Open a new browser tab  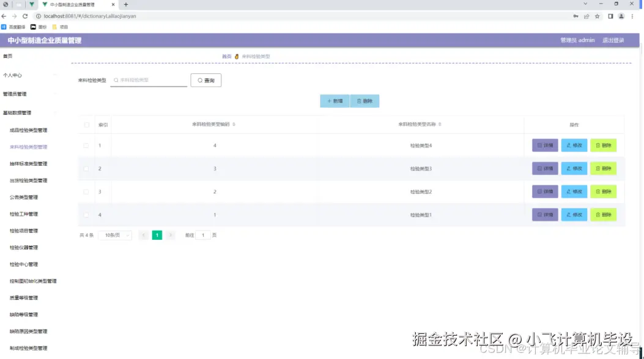126,4
